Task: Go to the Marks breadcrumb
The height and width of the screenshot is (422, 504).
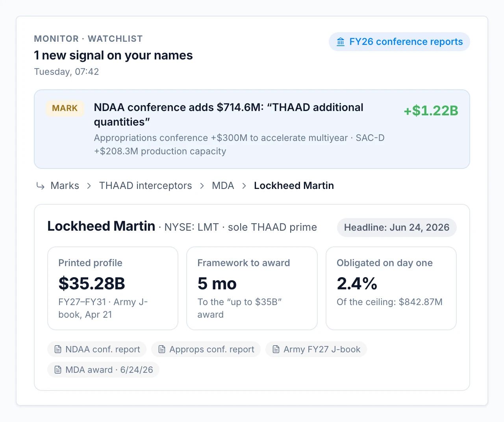Action: point(65,186)
